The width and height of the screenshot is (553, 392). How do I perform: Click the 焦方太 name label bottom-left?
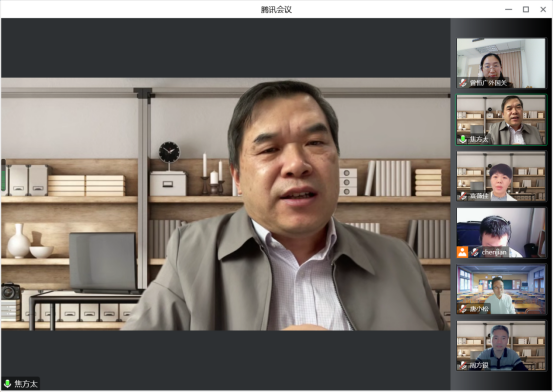click(26, 384)
